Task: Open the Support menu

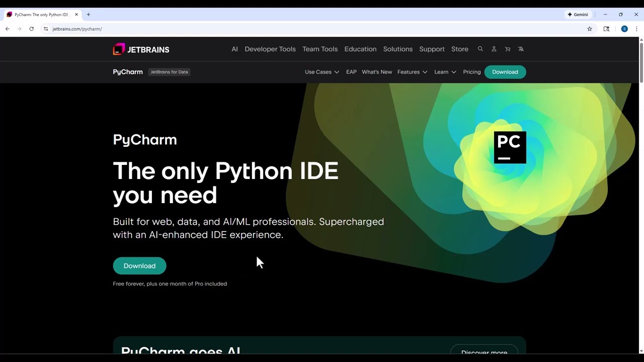Action: [x=432, y=49]
